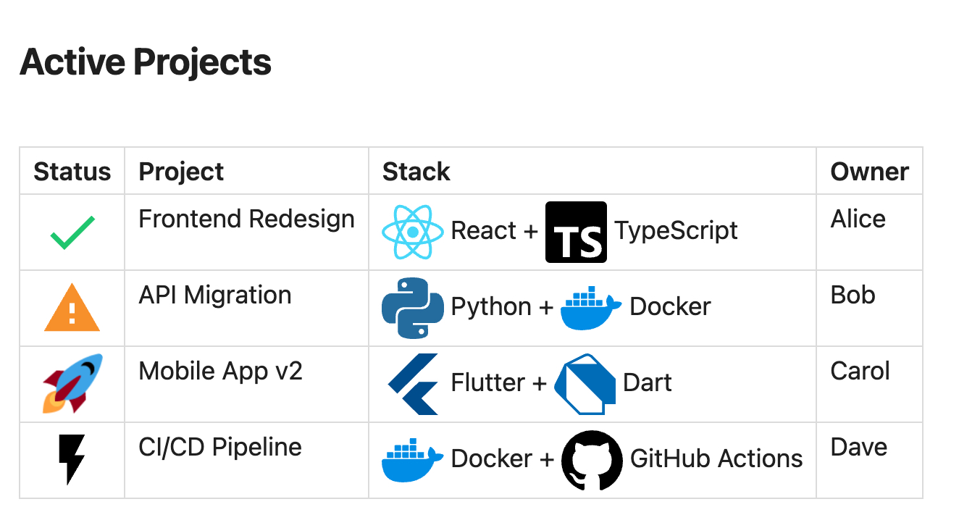Click the React atom logo
Viewport: 980px width, 528px height.
pyautogui.click(x=413, y=232)
